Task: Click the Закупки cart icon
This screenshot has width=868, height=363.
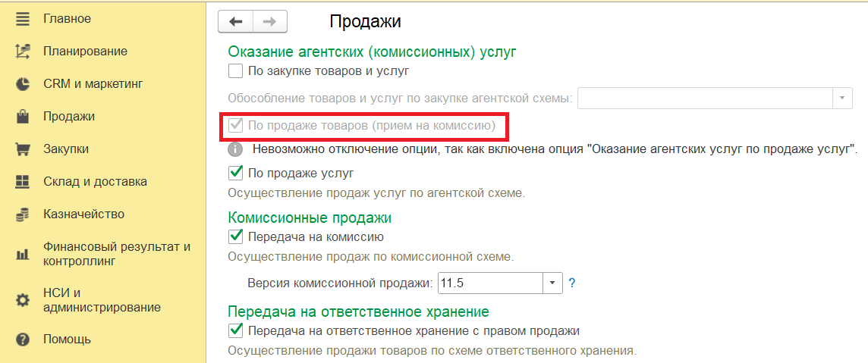Action: click(23, 150)
